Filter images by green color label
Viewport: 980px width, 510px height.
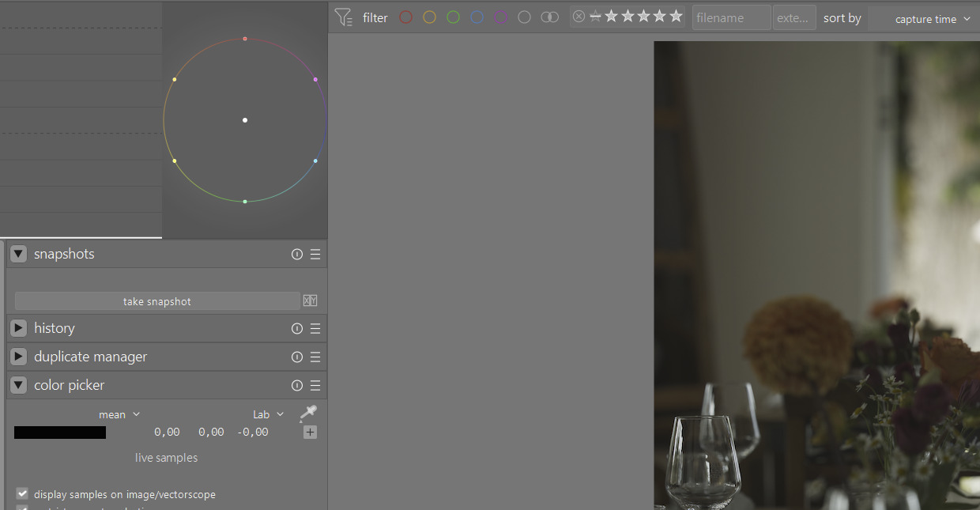453,17
